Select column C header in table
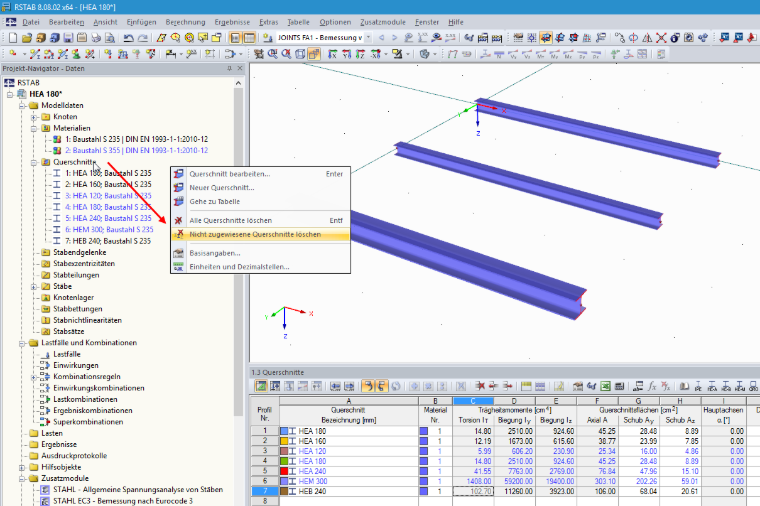Viewport: 760px width, 506px height. click(473, 401)
